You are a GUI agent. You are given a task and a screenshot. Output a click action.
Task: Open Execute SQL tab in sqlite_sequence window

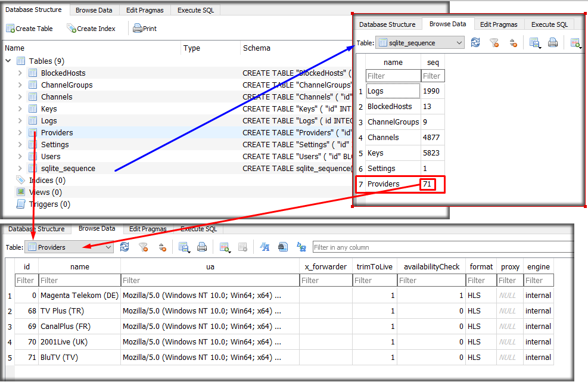point(549,24)
